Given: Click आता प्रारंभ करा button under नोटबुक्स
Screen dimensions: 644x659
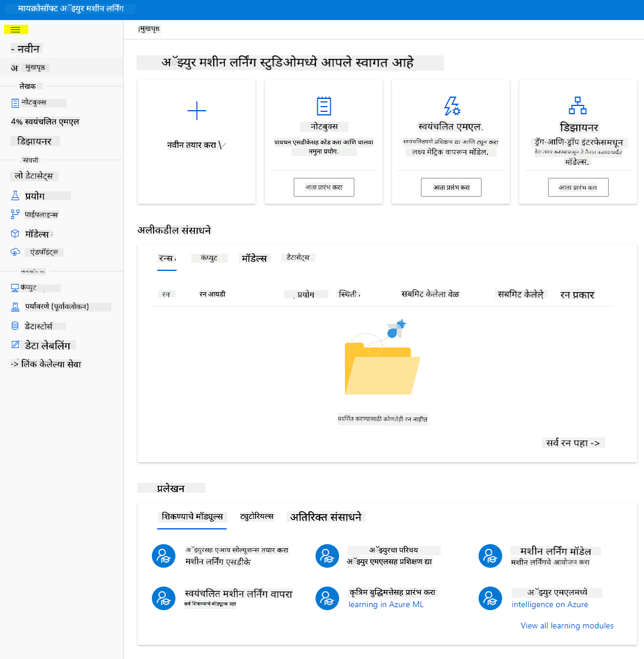Looking at the screenshot, I should [324, 187].
